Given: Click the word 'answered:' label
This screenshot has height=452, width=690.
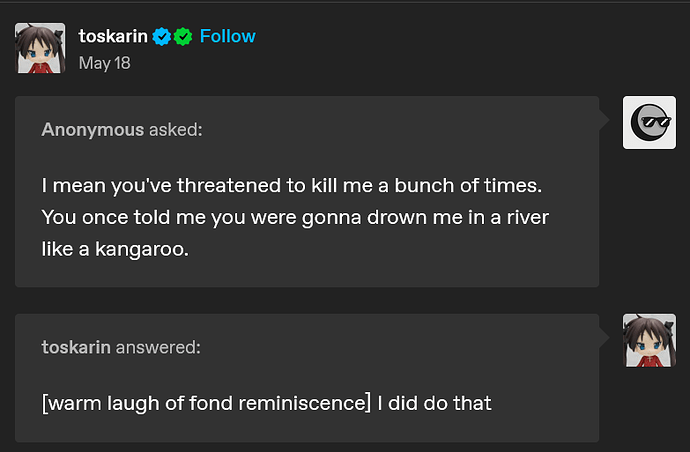Looking at the screenshot, I should pos(158,348).
